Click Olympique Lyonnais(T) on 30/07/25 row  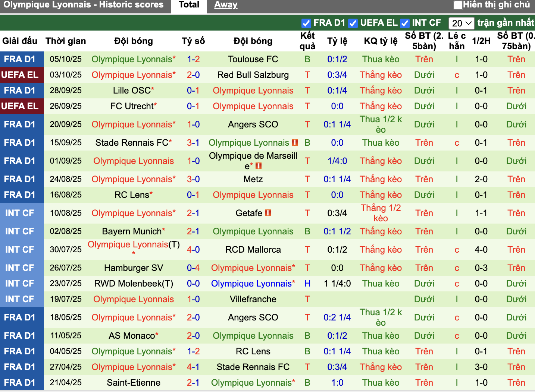[133, 245]
